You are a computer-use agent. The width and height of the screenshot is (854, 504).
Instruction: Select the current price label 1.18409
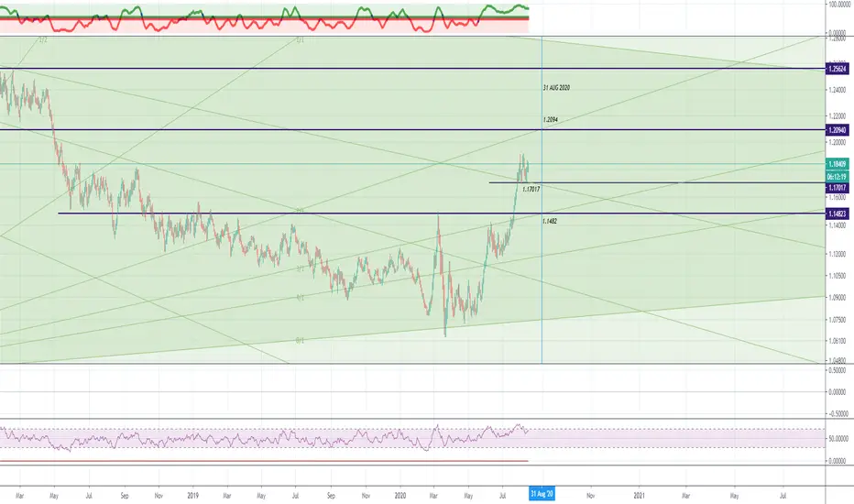coord(838,164)
